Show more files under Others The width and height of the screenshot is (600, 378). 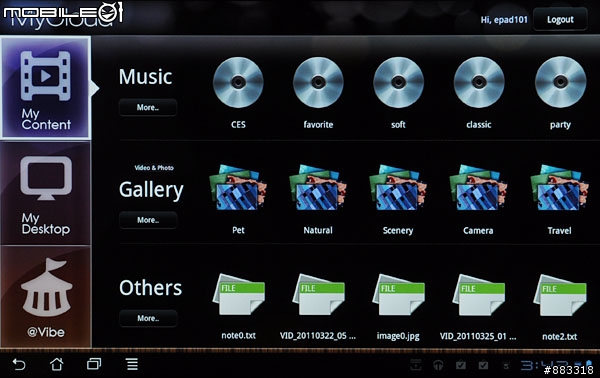148,318
